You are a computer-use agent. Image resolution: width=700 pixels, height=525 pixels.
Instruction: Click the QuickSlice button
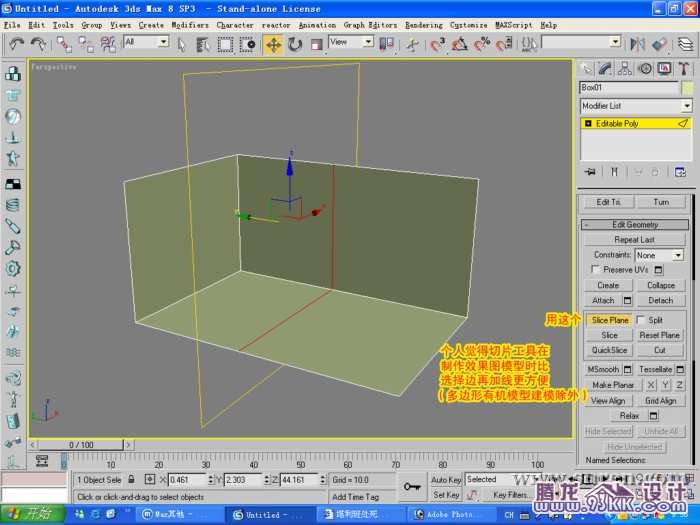[x=609, y=350]
